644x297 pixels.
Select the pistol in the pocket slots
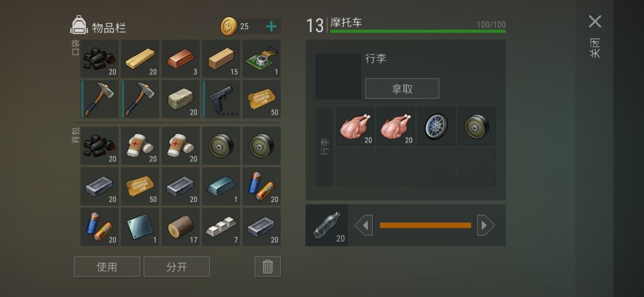(x=222, y=100)
